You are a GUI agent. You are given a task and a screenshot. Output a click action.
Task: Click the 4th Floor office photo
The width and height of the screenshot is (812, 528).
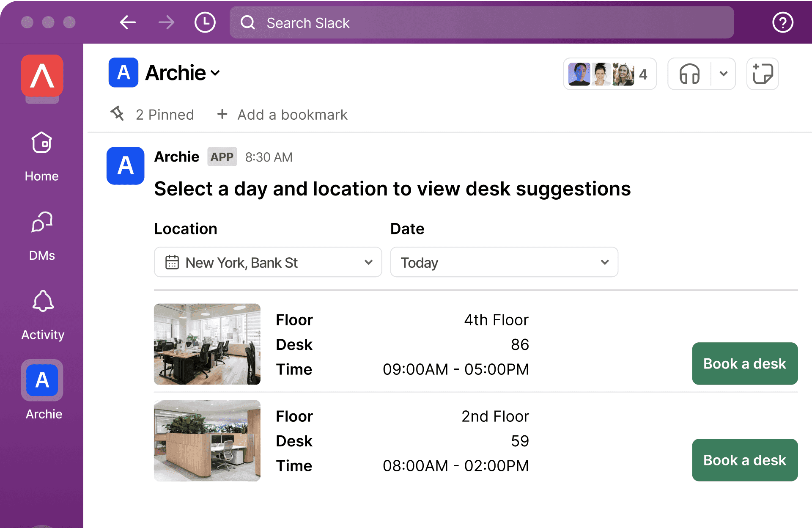(207, 344)
